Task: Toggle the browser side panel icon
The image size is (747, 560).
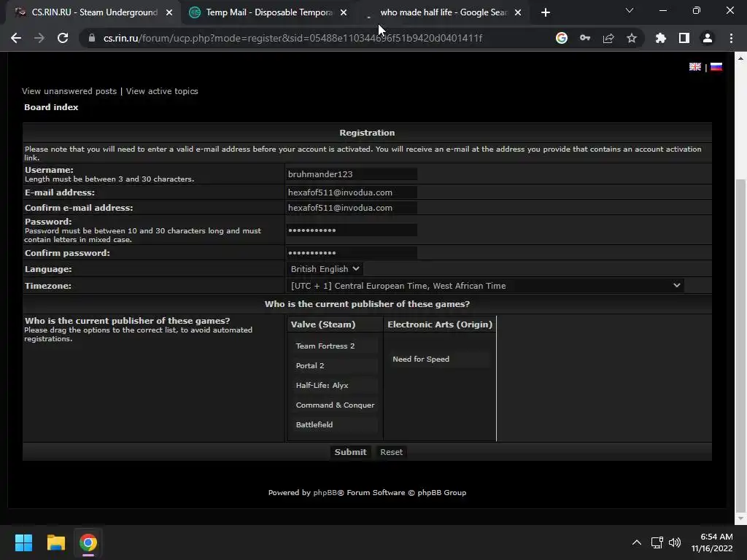Action: [x=684, y=38]
